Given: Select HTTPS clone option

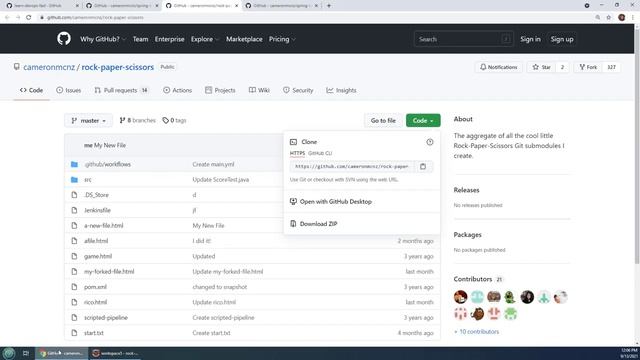Looking at the screenshot, I should [x=297, y=153].
